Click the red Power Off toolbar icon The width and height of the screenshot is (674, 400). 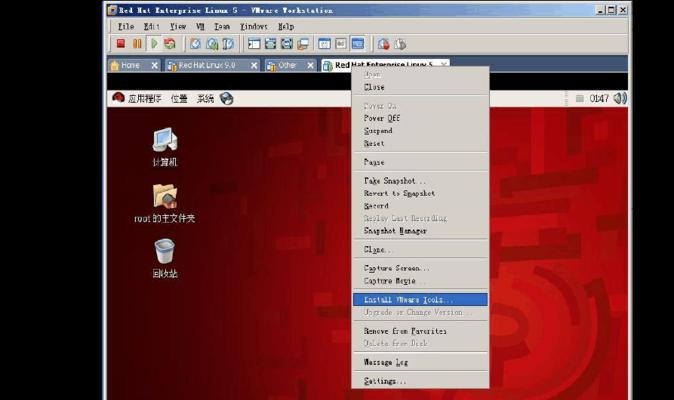120,43
